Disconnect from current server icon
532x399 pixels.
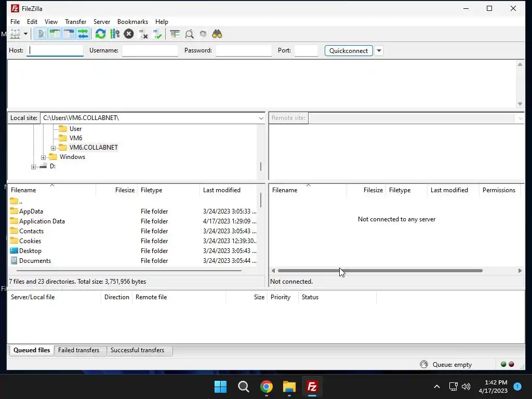coord(143,34)
